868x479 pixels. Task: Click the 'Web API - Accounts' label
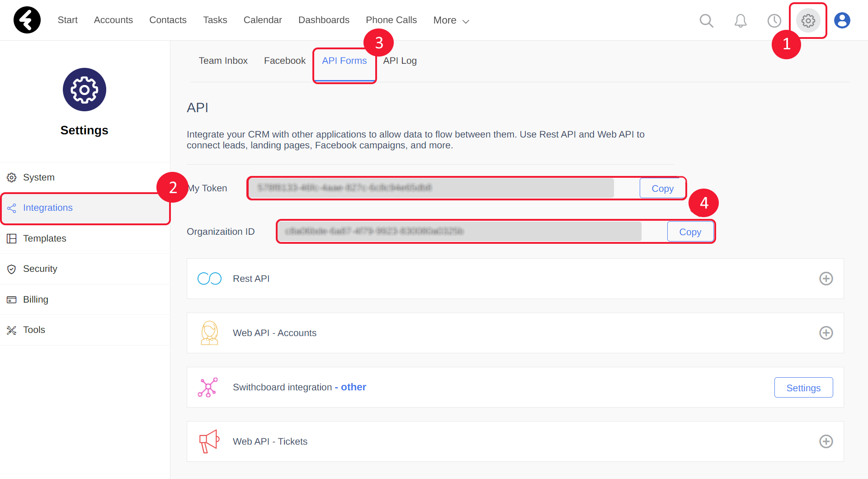coord(274,333)
